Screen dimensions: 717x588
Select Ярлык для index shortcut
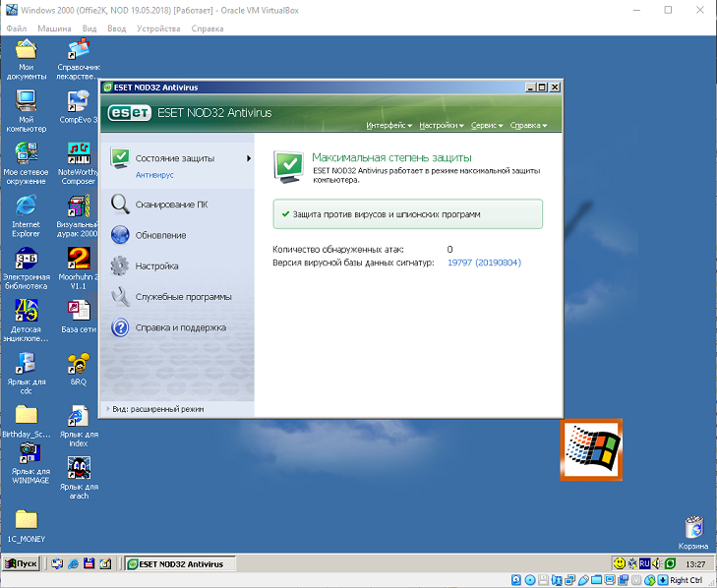[x=79, y=426]
